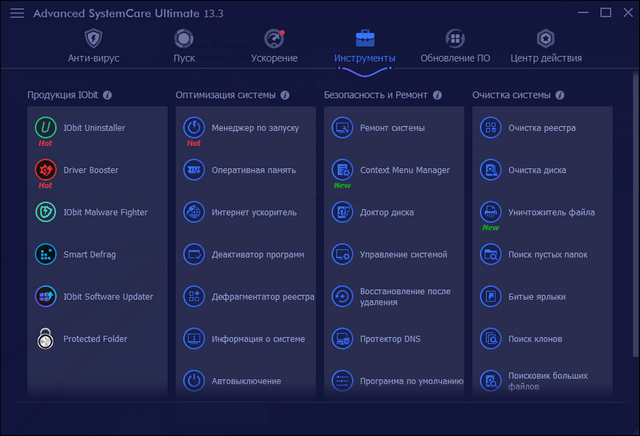Open the hamburger menu in the title bar
Screen dimensions: 640x436
17,14
